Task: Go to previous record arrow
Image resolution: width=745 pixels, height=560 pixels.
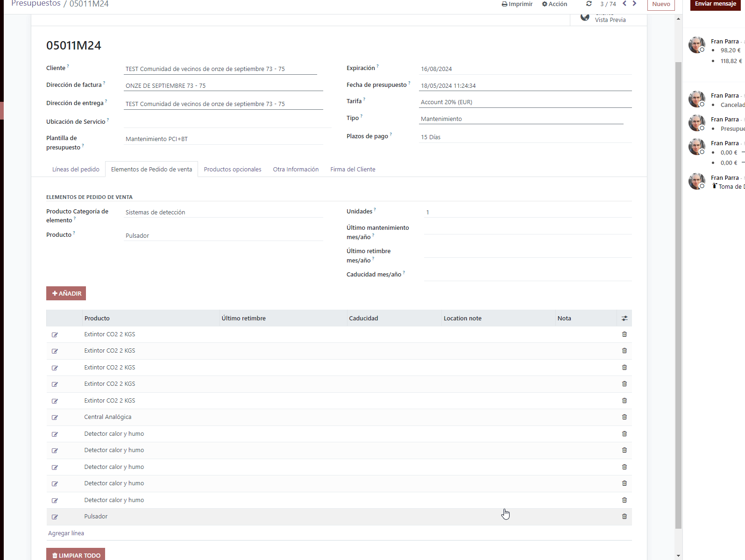Action: pyautogui.click(x=624, y=4)
